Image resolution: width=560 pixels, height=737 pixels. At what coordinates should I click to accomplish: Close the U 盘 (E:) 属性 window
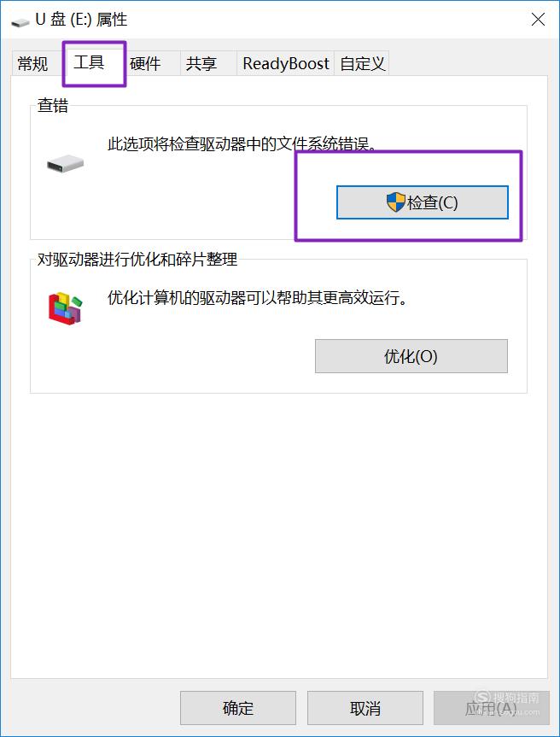click(x=538, y=20)
